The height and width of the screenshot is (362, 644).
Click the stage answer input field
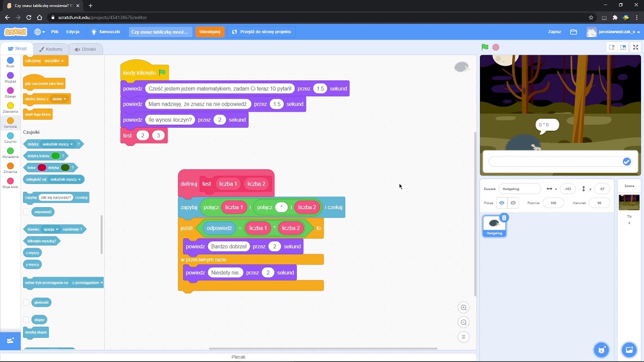555,161
